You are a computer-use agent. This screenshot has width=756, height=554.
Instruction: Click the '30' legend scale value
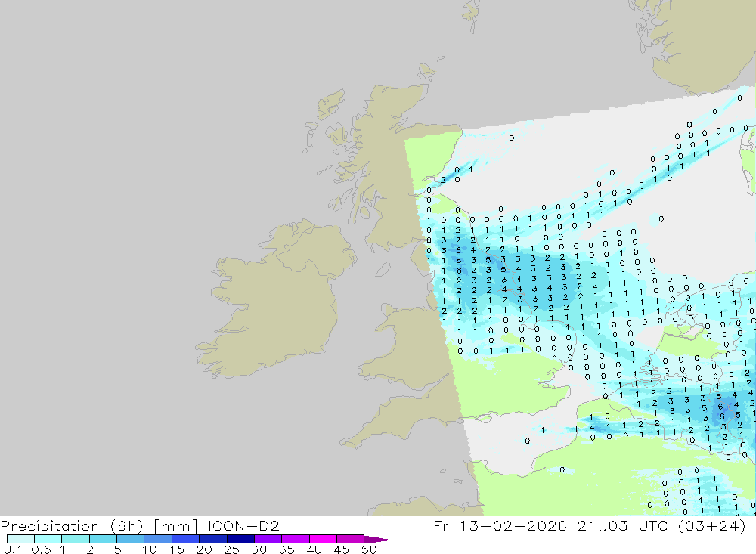click(259, 549)
